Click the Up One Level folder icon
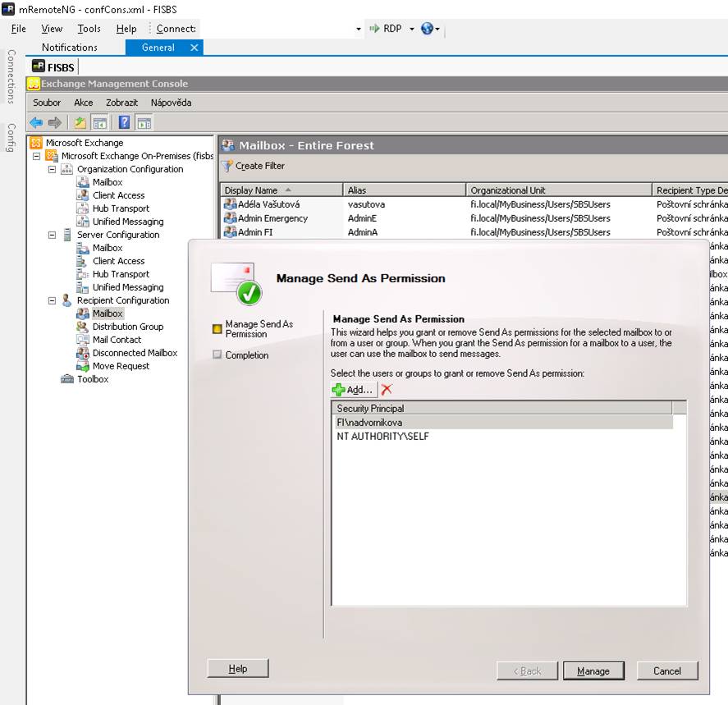 [80, 123]
